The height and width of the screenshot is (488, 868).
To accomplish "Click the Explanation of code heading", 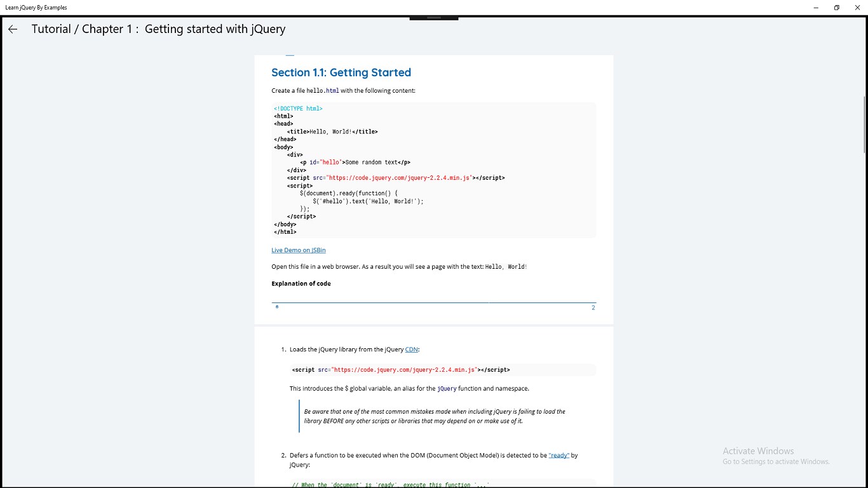I will [301, 283].
